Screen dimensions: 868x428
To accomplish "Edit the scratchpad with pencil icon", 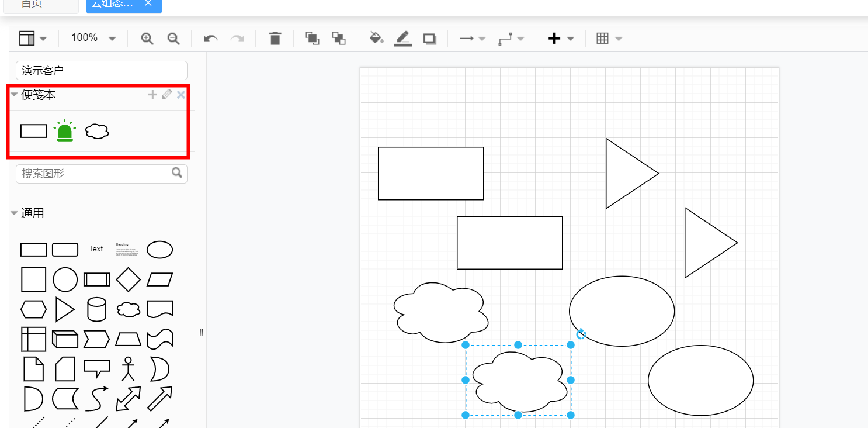I will [x=167, y=95].
